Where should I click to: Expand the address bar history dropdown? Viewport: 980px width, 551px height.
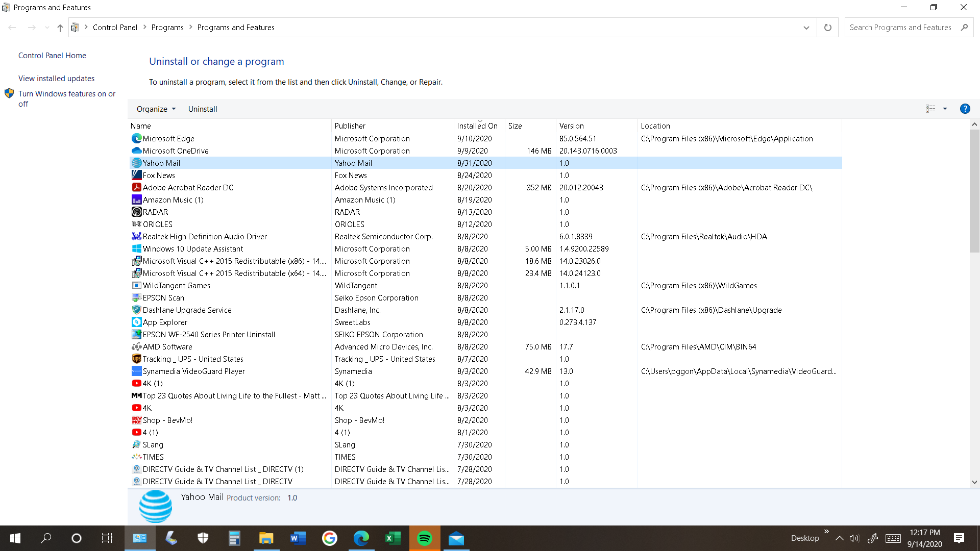[x=806, y=28]
